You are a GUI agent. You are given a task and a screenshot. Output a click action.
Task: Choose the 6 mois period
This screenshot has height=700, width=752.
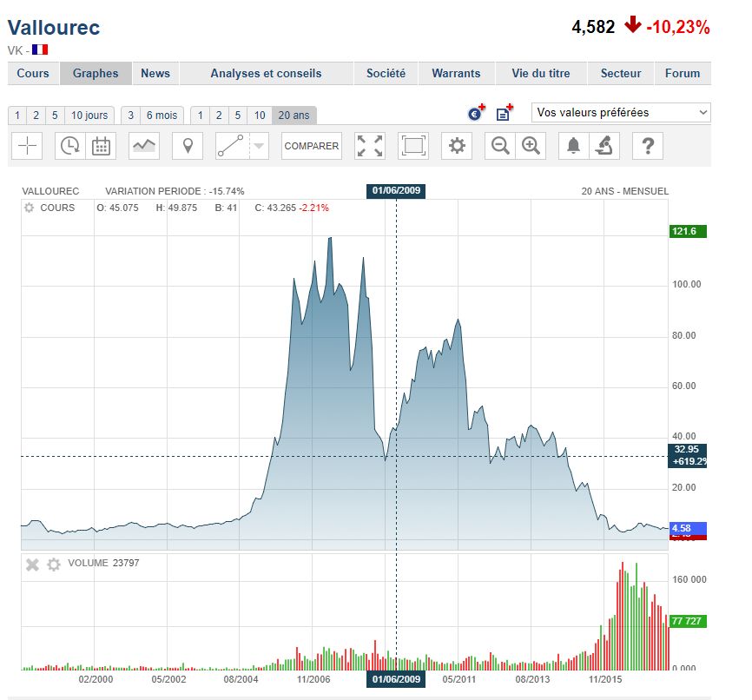click(x=162, y=116)
